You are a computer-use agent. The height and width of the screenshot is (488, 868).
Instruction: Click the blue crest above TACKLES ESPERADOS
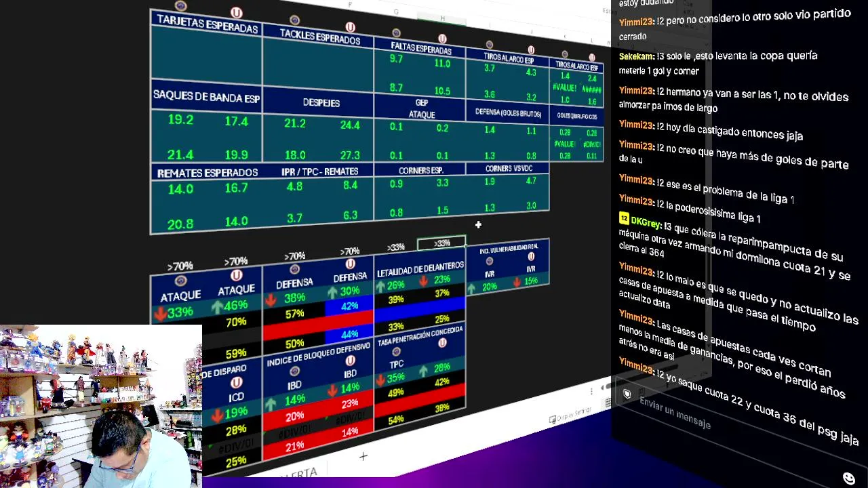tap(294, 20)
